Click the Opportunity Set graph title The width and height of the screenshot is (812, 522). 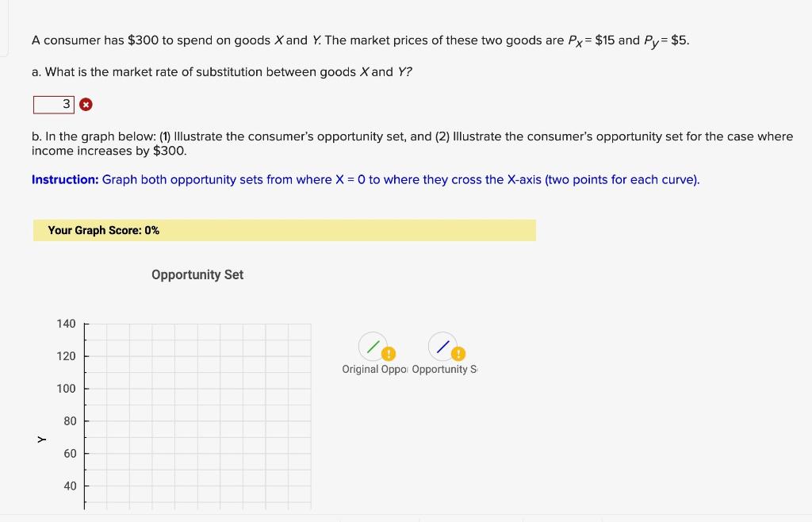click(x=197, y=274)
